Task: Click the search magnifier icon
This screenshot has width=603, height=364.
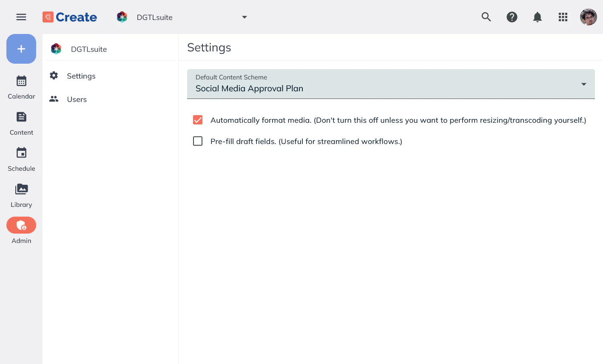Action: pyautogui.click(x=486, y=17)
